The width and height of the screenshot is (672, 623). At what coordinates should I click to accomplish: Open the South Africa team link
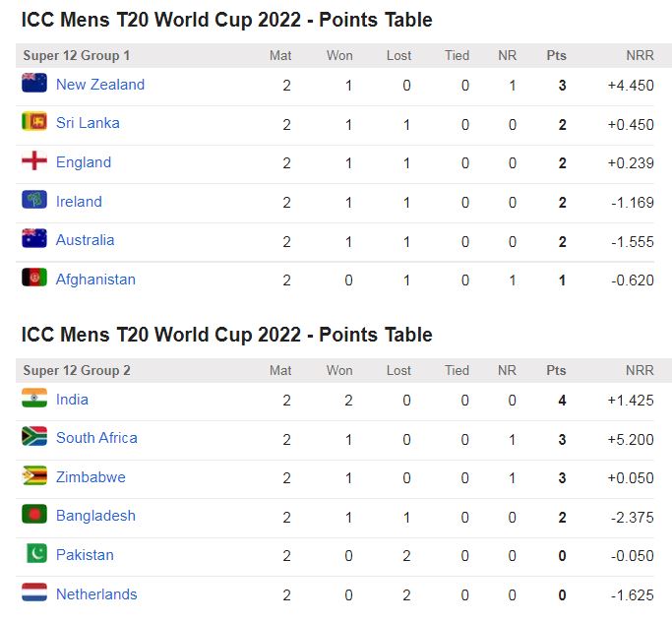96,438
